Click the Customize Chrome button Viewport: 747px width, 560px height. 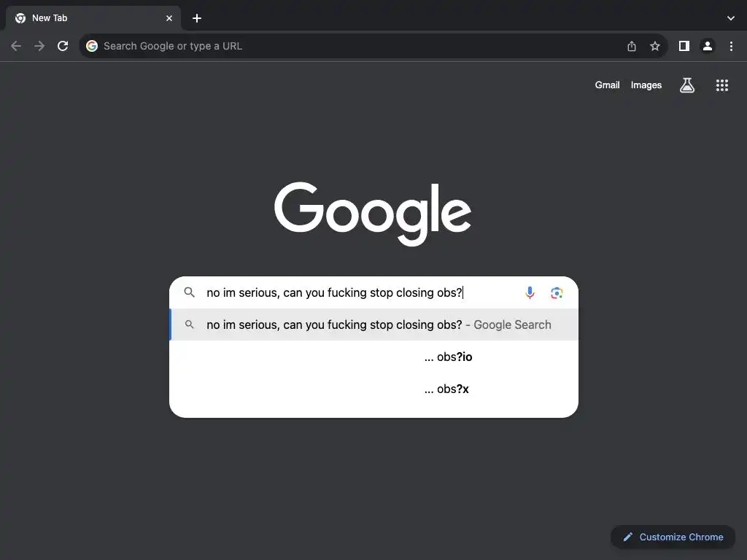[673, 537]
